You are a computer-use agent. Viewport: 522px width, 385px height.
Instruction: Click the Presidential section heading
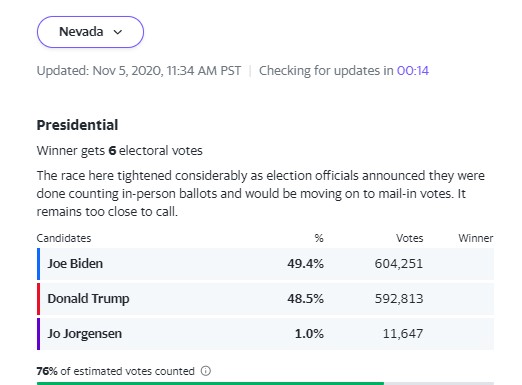[77, 125]
